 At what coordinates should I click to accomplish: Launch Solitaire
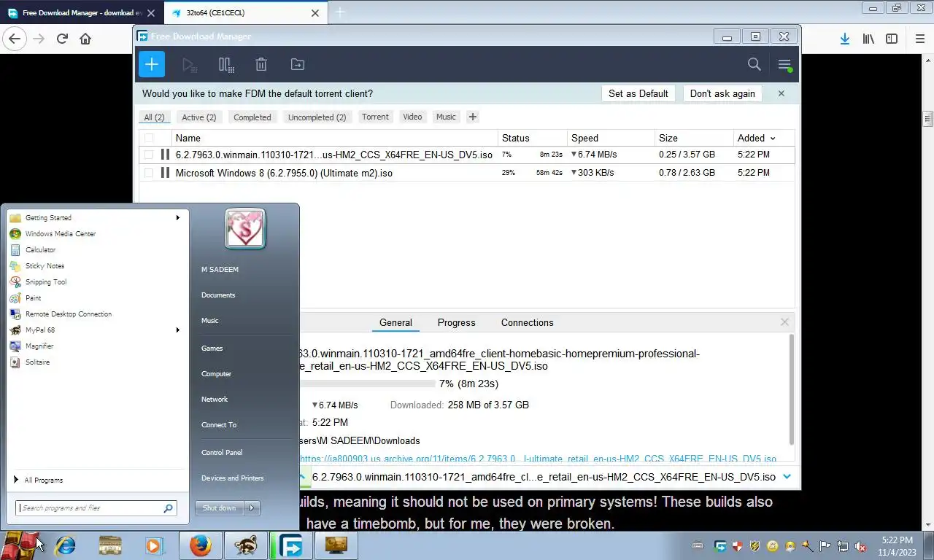[95, 362]
